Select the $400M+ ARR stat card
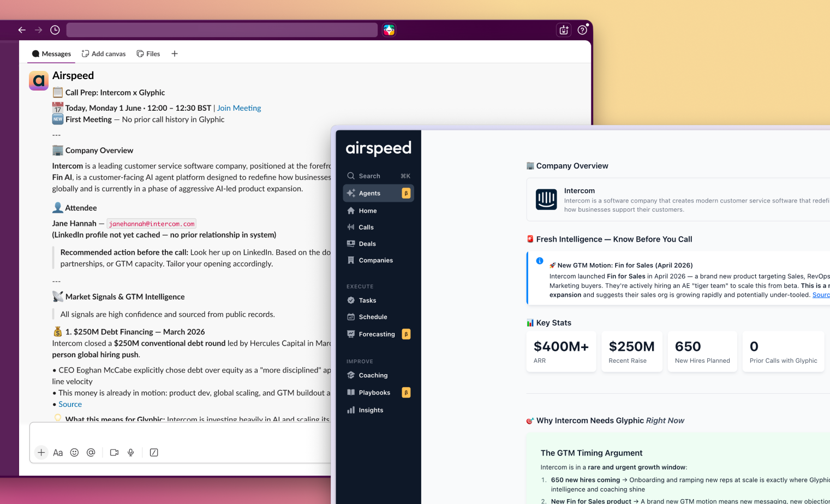The width and height of the screenshot is (830, 504). [562, 352]
